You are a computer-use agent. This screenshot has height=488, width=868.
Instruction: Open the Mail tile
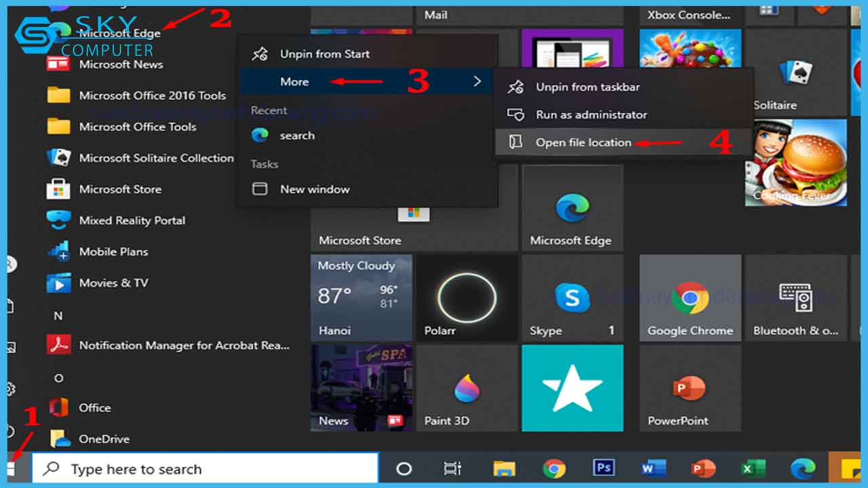[x=467, y=16]
